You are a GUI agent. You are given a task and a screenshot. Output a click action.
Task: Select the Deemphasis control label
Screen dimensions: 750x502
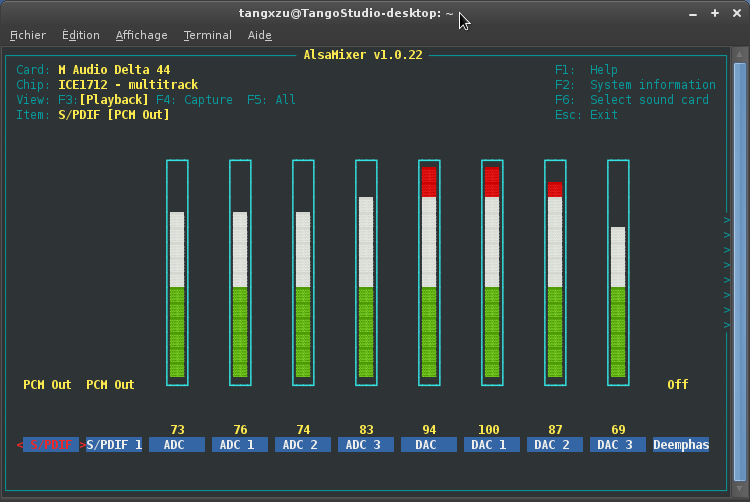pyautogui.click(x=680, y=445)
